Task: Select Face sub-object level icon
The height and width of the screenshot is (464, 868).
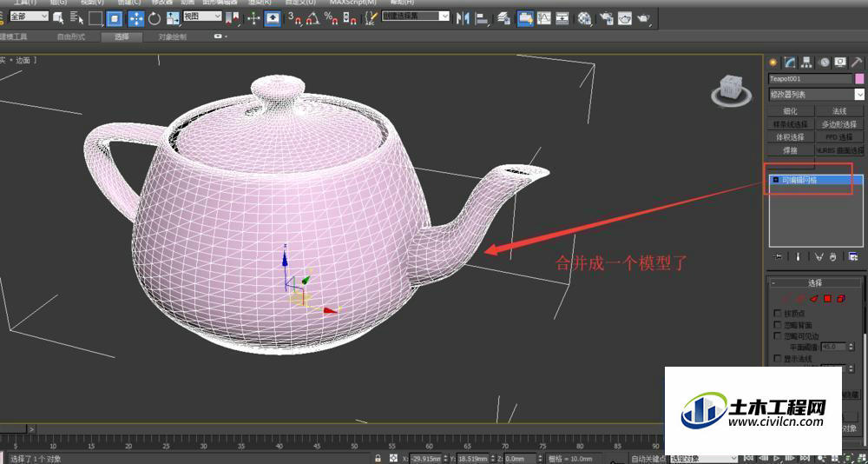Action: [814, 299]
